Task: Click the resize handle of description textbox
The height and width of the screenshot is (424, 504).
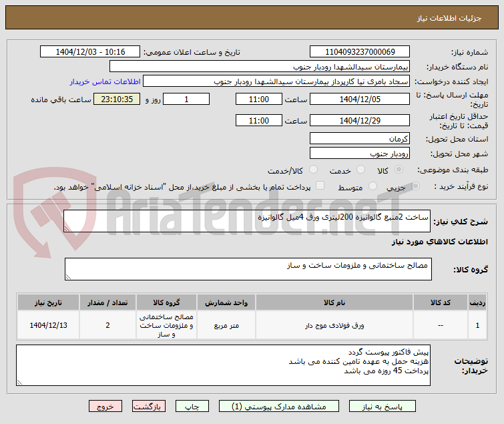Action: (67, 229)
